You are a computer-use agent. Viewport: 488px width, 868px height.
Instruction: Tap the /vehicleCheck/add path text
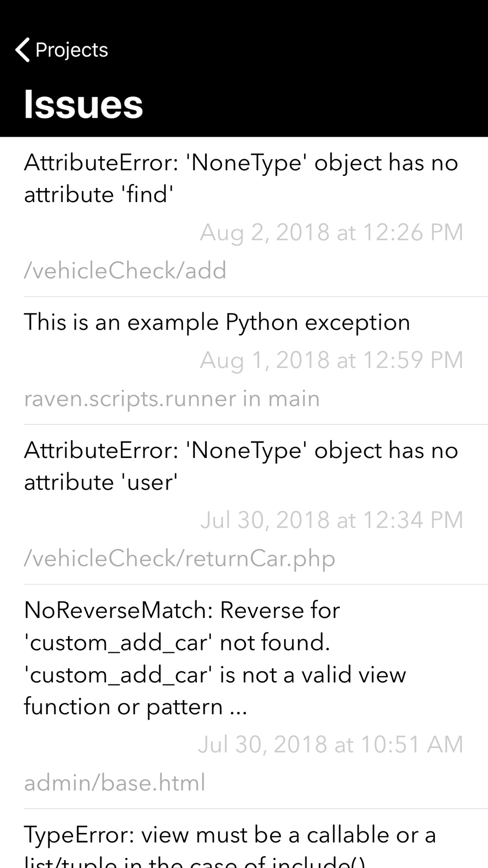(x=125, y=270)
